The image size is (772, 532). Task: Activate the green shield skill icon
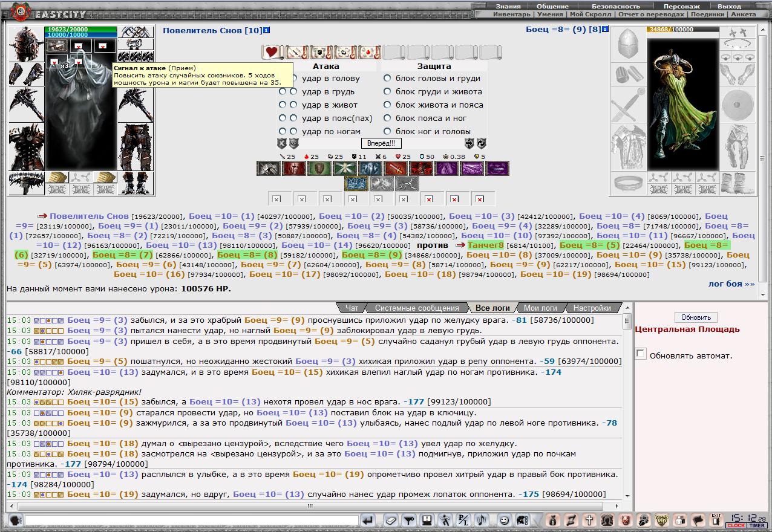(x=319, y=169)
